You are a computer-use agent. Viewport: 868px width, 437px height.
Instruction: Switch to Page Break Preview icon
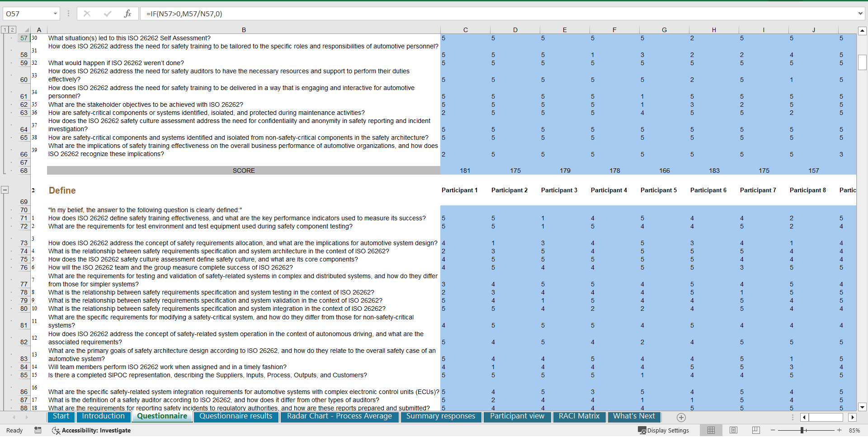[756, 430]
